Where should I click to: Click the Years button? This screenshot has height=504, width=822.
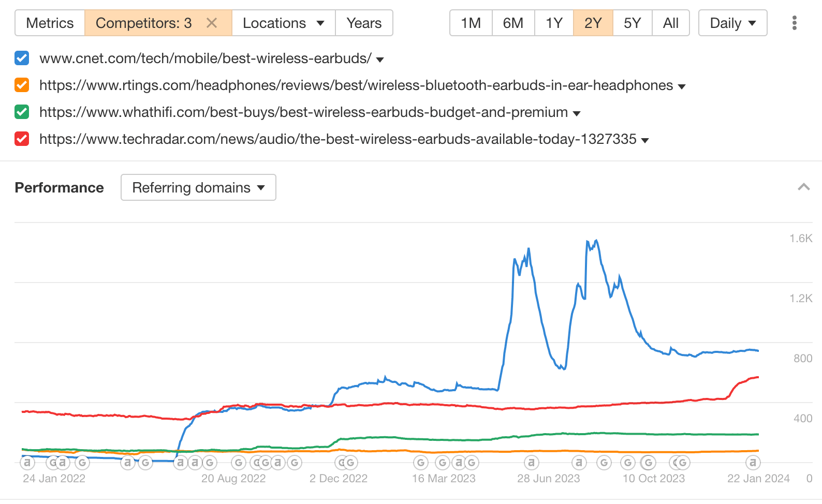pos(364,23)
